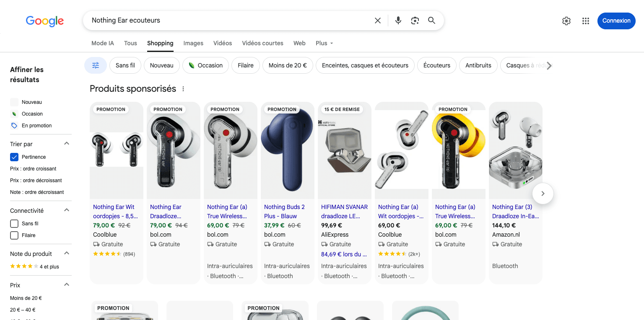Click delivery truck icon under Coolblue 79,00 €

(x=96, y=244)
